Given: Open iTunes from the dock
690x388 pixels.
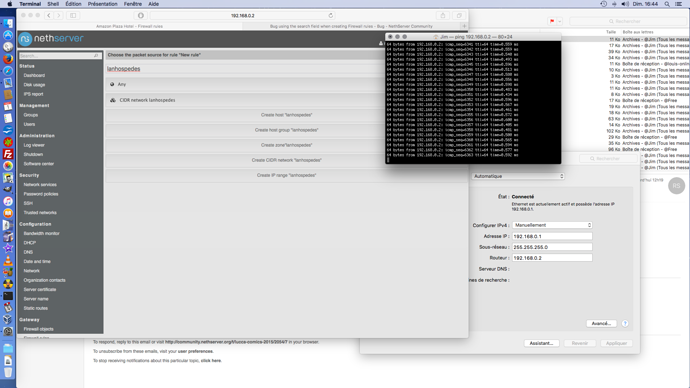Looking at the screenshot, I should coord(8,201).
